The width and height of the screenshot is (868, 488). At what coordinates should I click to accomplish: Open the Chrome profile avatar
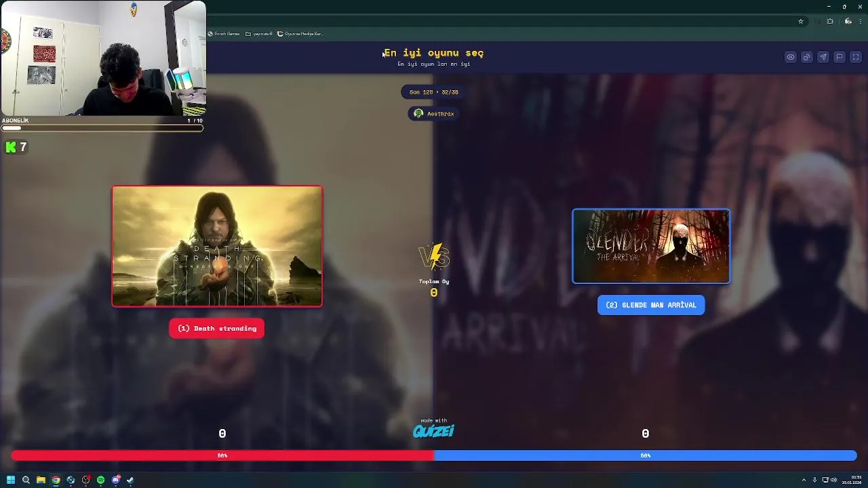848,21
